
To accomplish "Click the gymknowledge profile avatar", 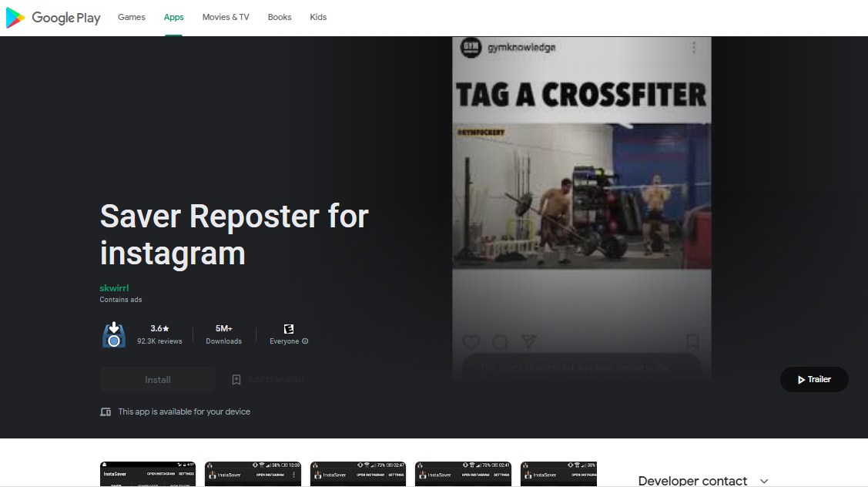I will (471, 48).
